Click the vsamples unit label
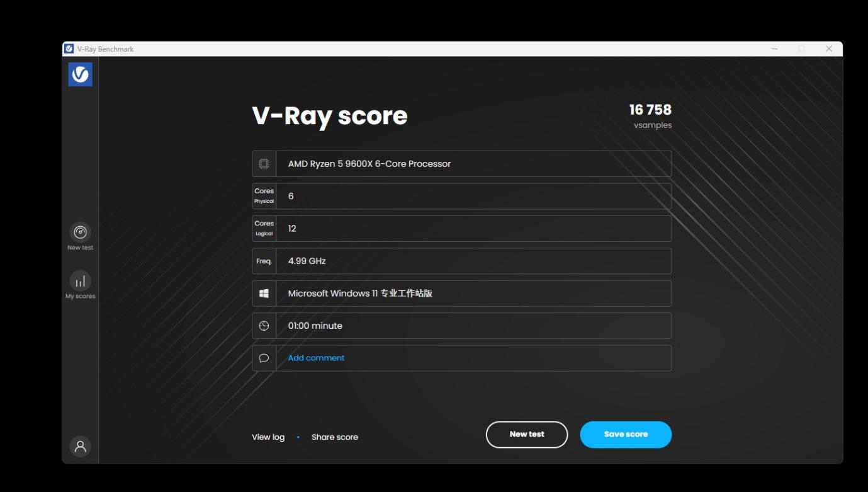 coord(653,125)
